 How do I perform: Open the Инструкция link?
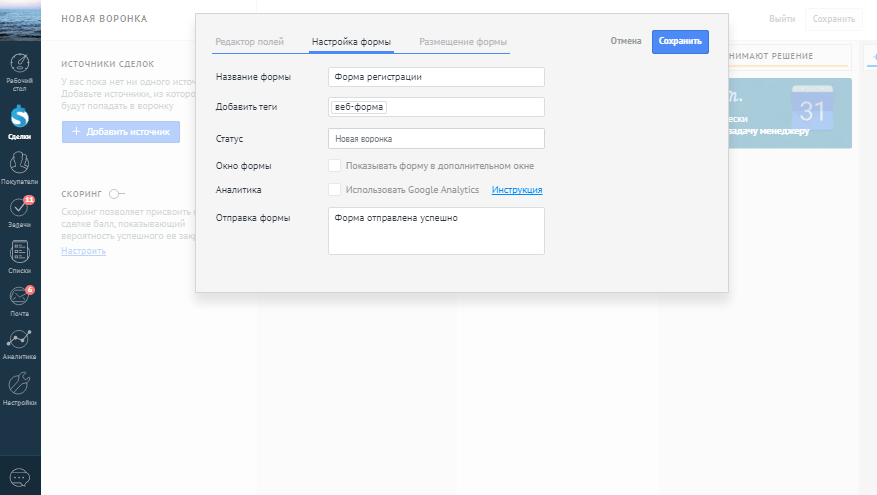tap(517, 190)
